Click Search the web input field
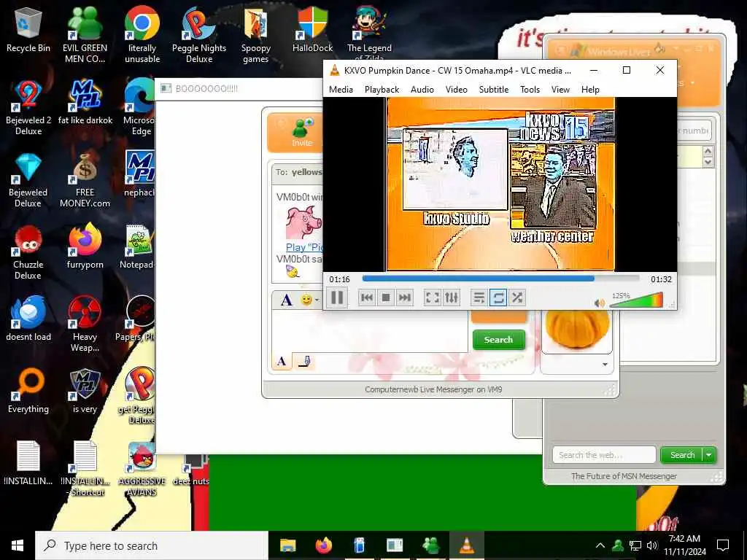Image resolution: width=747 pixels, height=560 pixels. 604,455
